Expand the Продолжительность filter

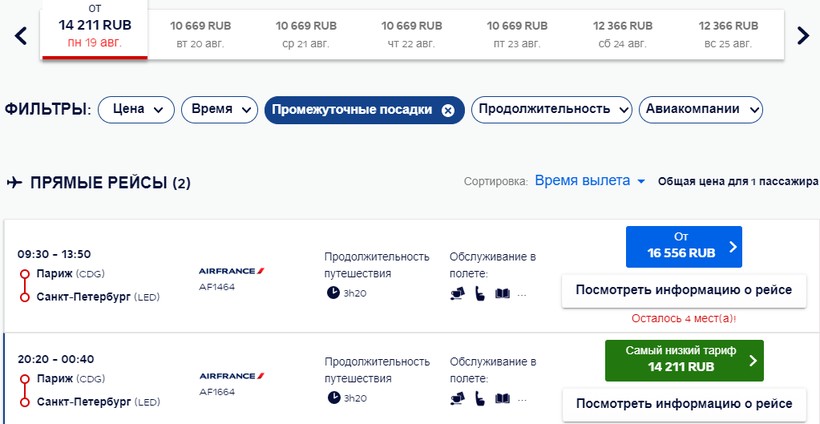pyautogui.click(x=552, y=110)
